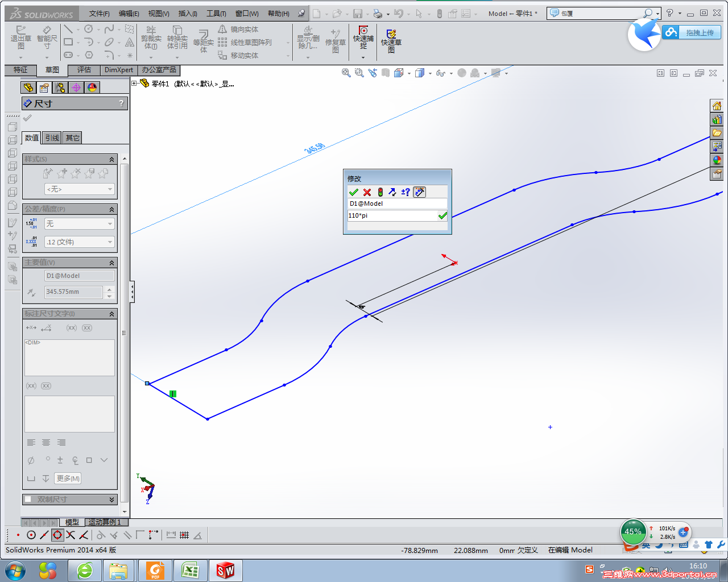The image size is (728, 582).
Task: Click the dimension text box containing <DIM>
Action: (69, 357)
